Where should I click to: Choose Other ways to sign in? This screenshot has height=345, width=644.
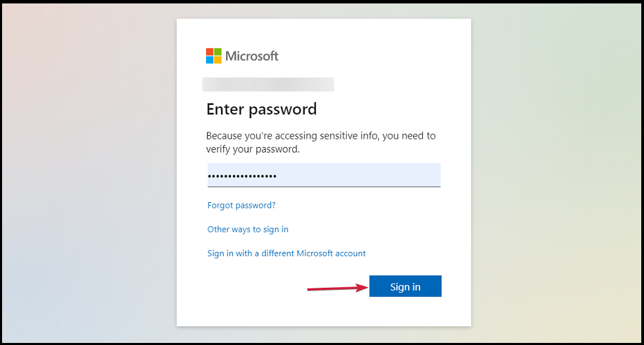point(247,229)
